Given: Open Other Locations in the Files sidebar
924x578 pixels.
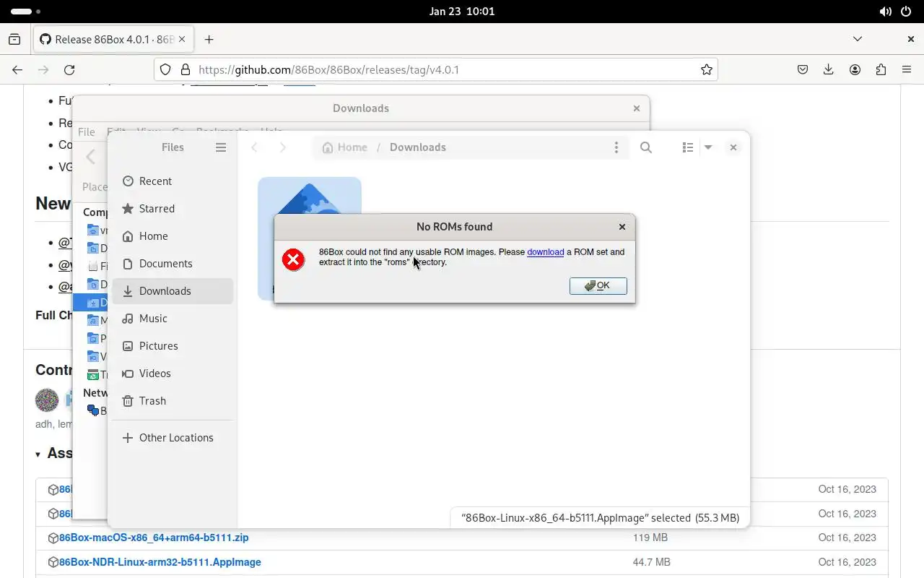Looking at the screenshot, I should [173, 438].
